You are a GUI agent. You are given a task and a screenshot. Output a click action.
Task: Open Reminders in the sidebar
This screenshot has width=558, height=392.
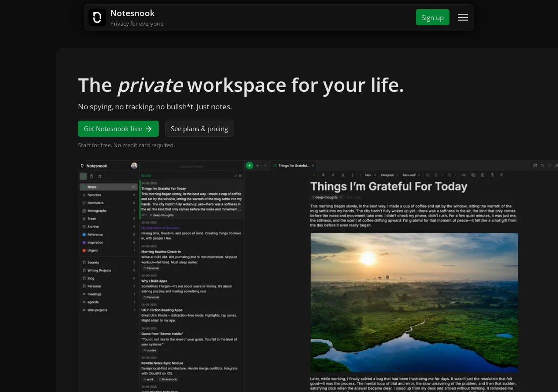coord(109,203)
